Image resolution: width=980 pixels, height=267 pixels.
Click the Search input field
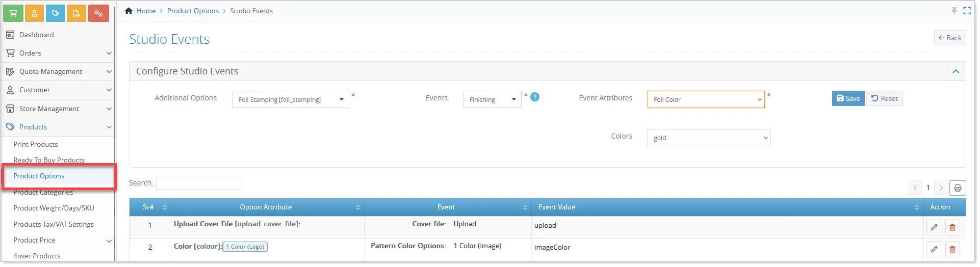pyautogui.click(x=199, y=183)
